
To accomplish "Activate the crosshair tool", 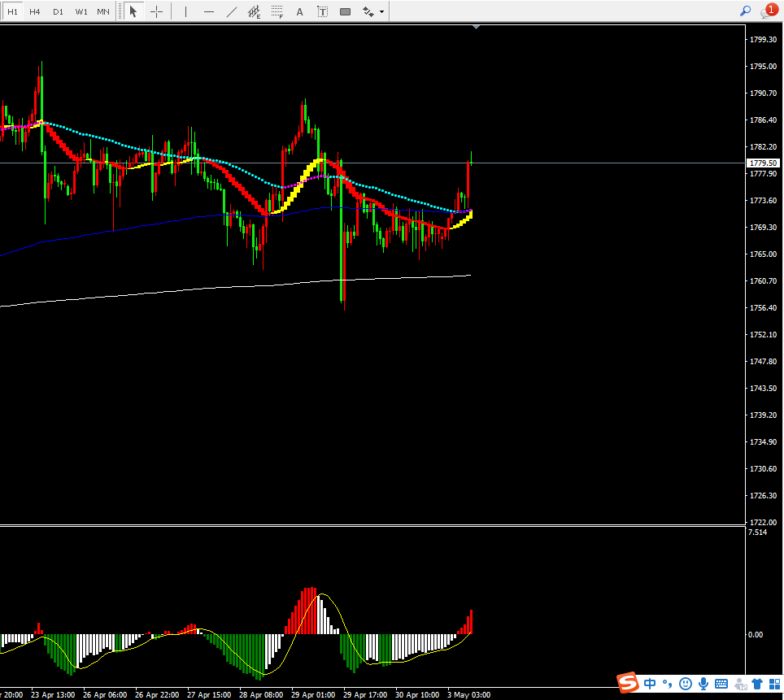I will 156,11.
